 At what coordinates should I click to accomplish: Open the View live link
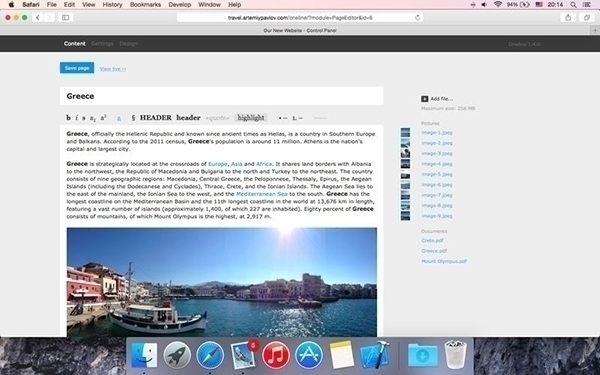pos(113,69)
